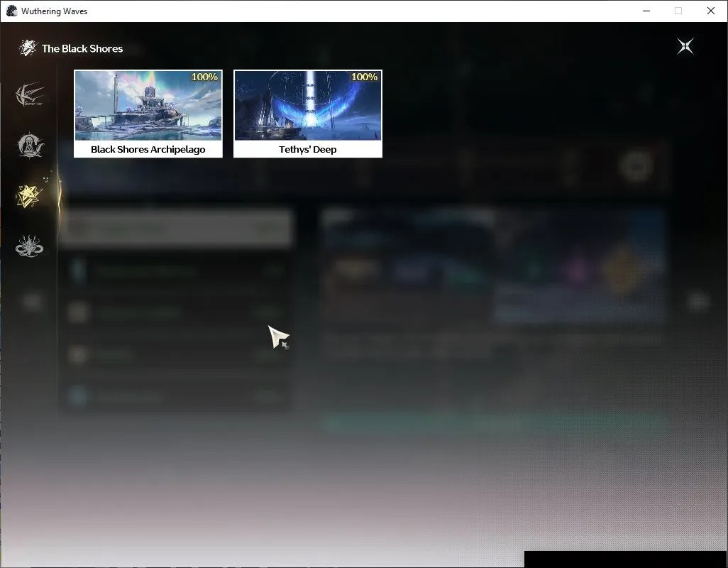Click the Tethys' Deep caption text
This screenshot has height=568, width=728.
click(308, 150)
